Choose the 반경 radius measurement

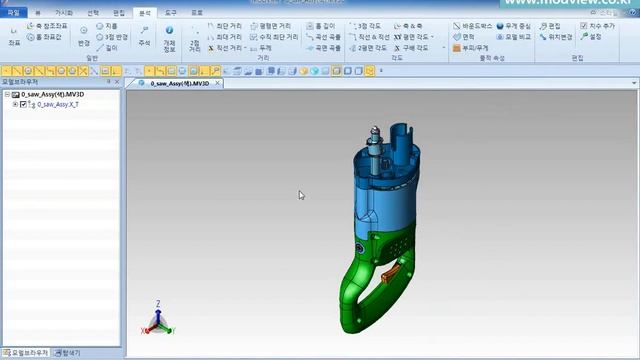click(84, 36)
